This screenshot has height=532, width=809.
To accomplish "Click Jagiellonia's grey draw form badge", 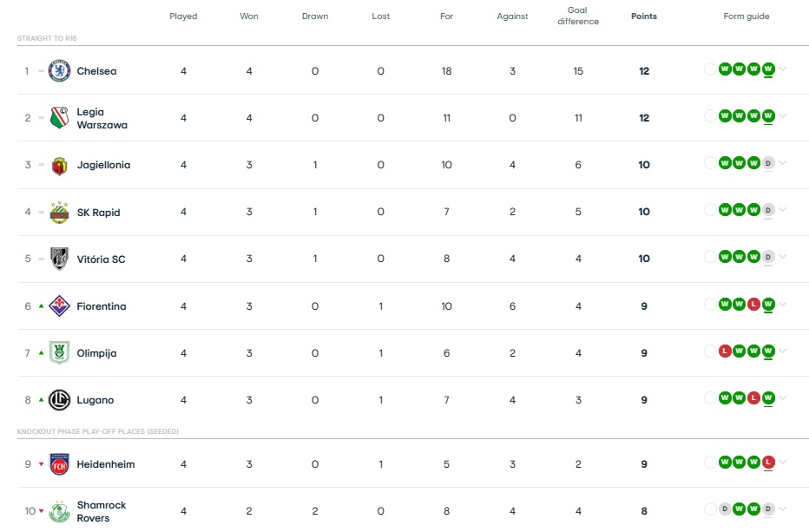I will point(767,163).
